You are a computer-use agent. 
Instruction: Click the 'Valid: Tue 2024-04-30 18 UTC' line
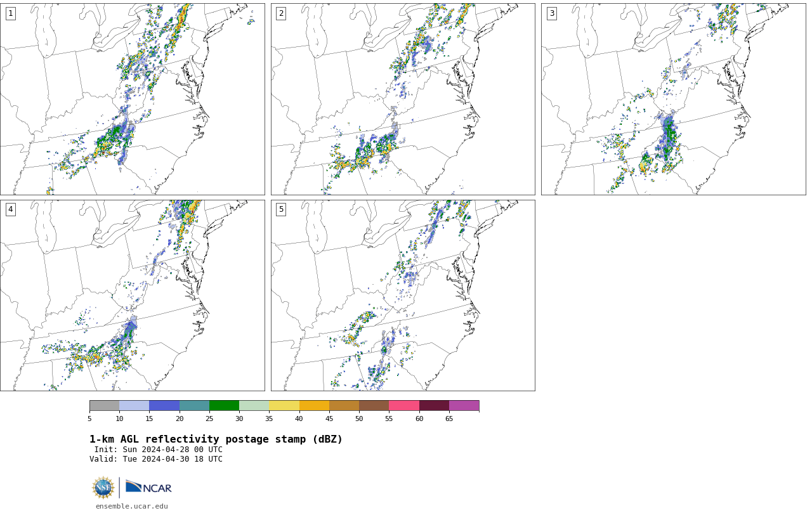pyautogui.click(x=156, y=459)
